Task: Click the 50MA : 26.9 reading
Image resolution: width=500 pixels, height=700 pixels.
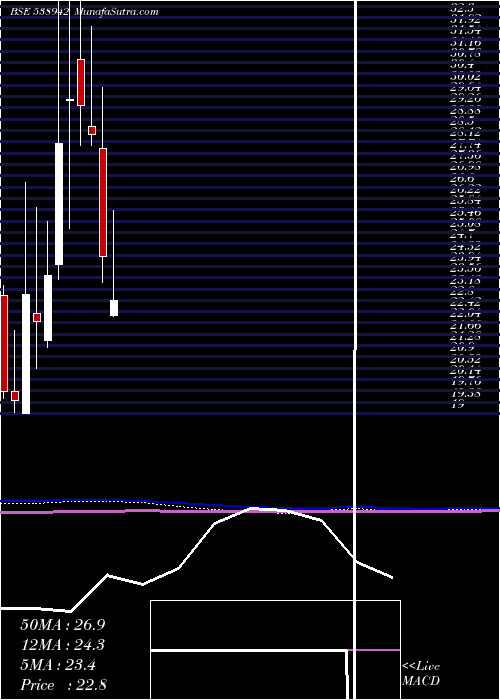Action: 63,624
